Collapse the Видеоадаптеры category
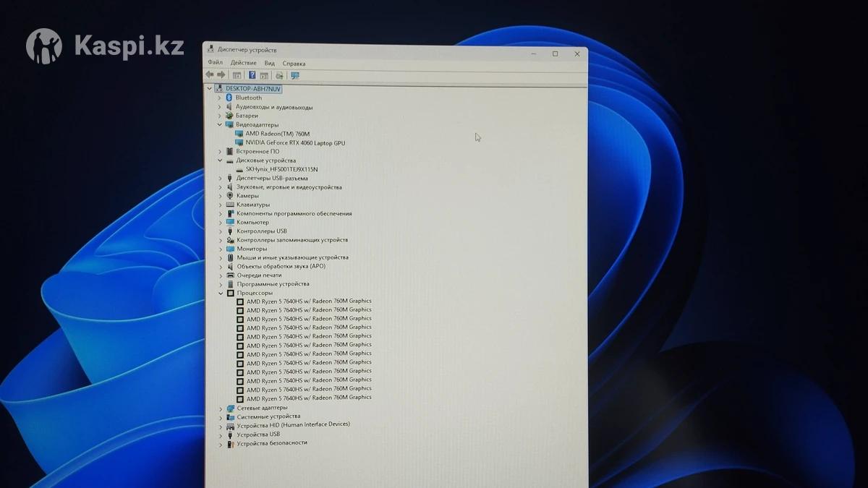This screenshot has height=488, width=868. point(221,124)
